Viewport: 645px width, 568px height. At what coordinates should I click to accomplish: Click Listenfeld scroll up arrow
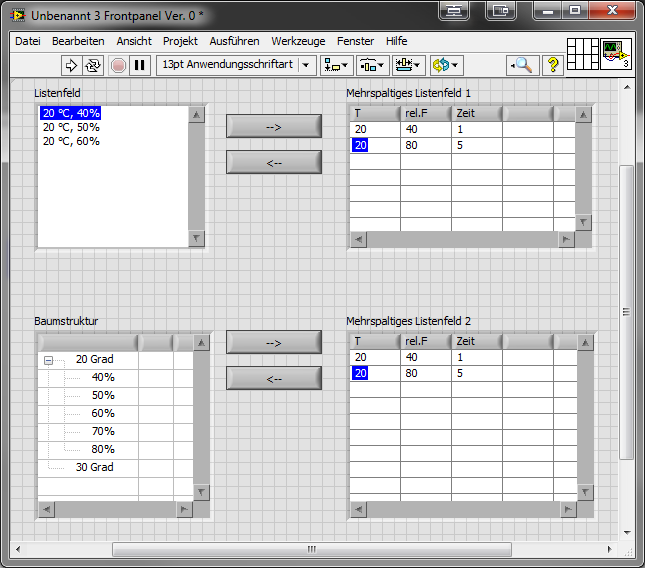click(197, 115)
